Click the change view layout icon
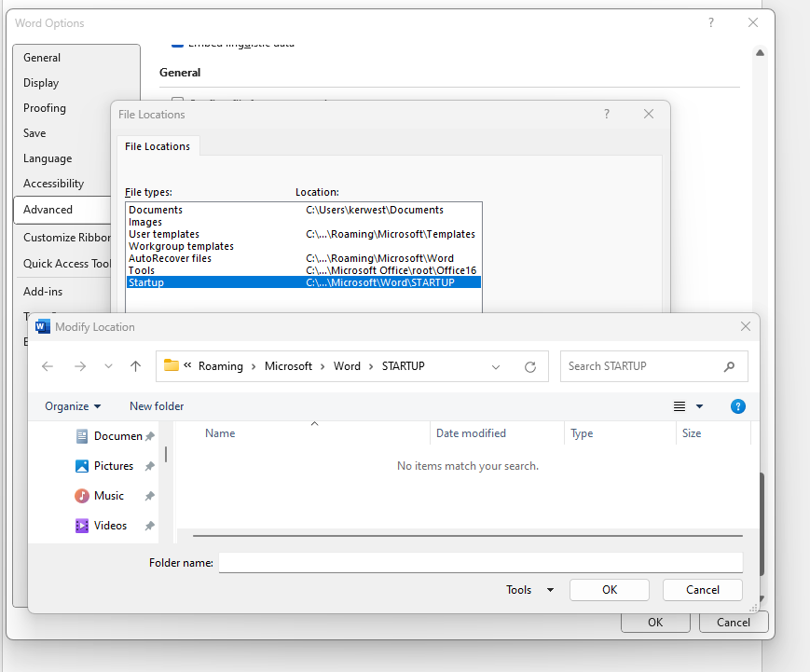This screenshot has width=810, height=672. [x=680, y=406]
